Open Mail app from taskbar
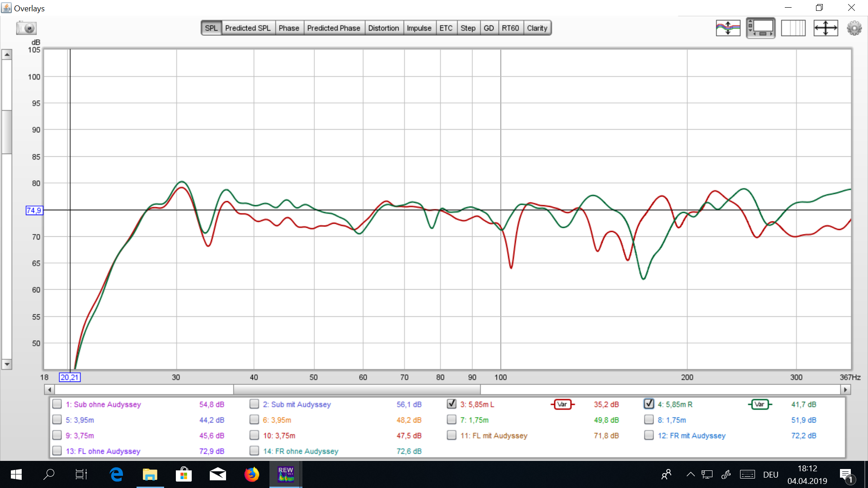 tap(217, 474)
